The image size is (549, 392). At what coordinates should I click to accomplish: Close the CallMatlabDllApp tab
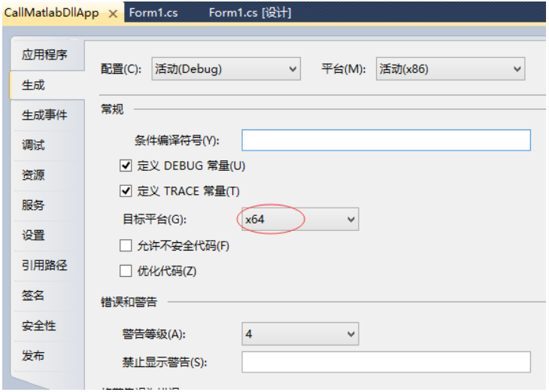pyautogui.click(x=113, y=14)
